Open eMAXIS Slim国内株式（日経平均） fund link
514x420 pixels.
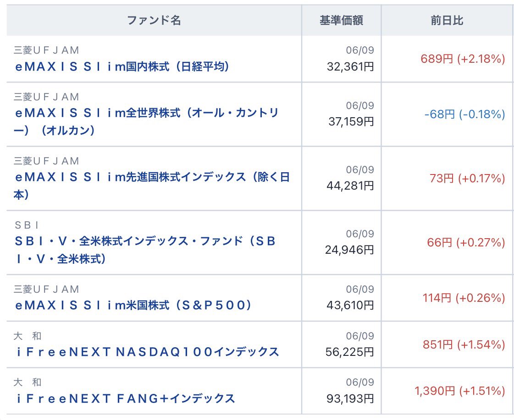coord(122,67)
